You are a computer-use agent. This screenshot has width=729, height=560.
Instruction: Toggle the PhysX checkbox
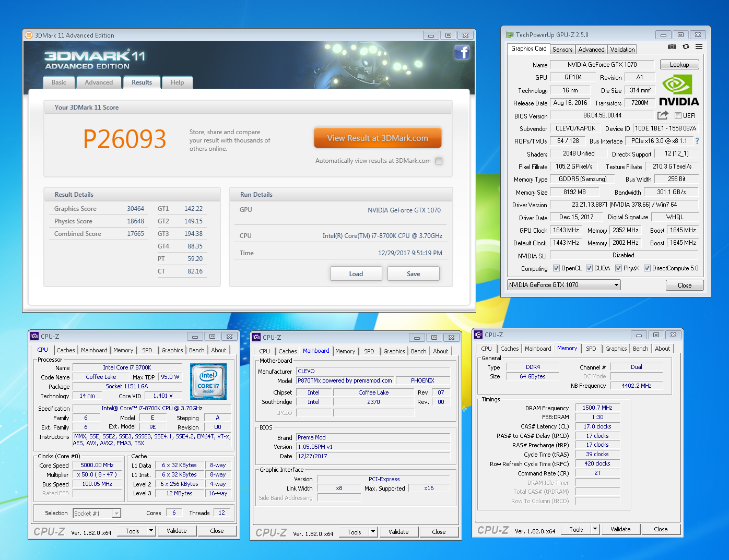[x=618, y=268]
